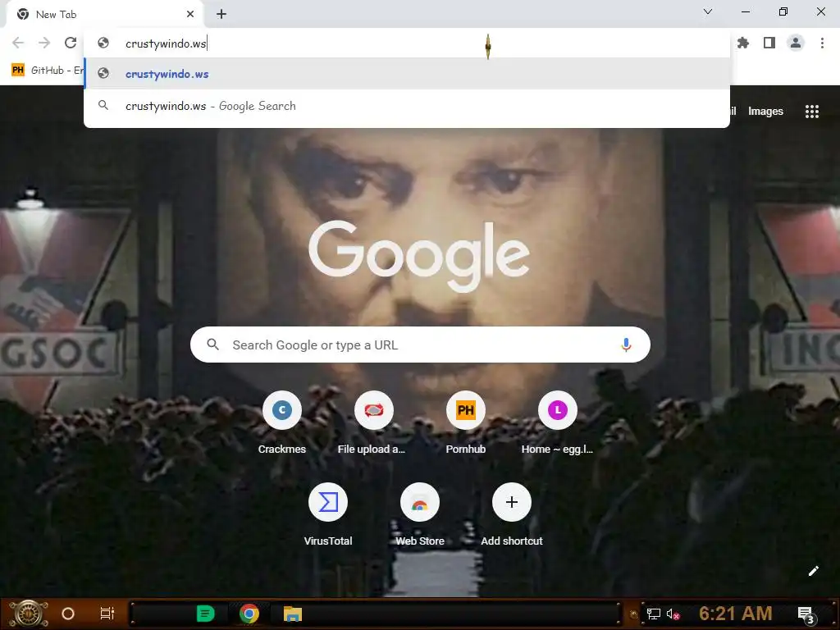Reload the current page

[x=71, y=43]
